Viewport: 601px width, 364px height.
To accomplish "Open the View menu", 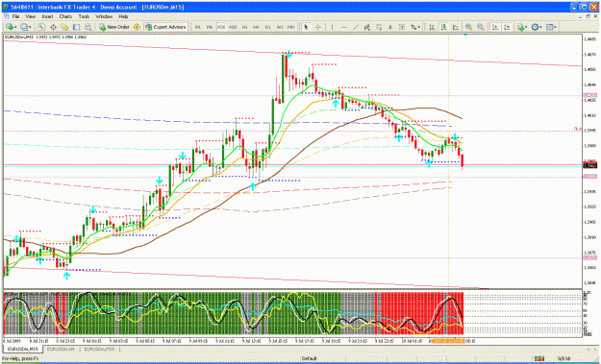I will point(30,17).
